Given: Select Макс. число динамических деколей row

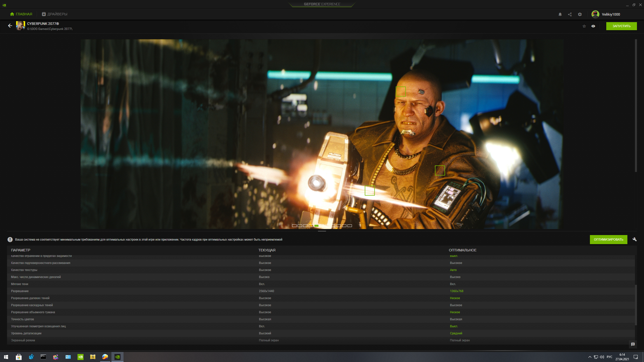Looking at the screenshot, I should pyautogui.click(x=321, y=277).
